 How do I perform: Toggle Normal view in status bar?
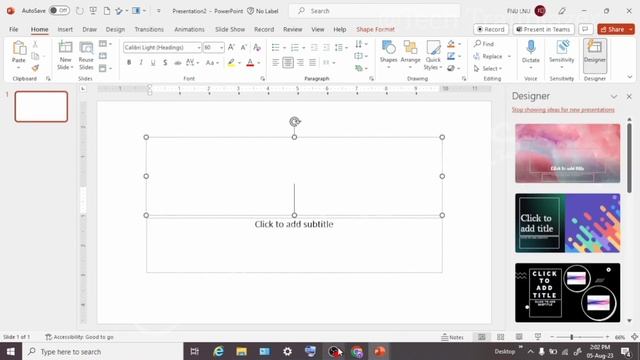coord(482,337)
